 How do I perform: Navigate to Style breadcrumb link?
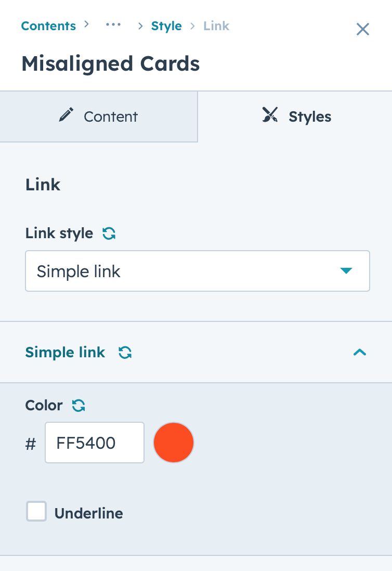tap(166, 26)
